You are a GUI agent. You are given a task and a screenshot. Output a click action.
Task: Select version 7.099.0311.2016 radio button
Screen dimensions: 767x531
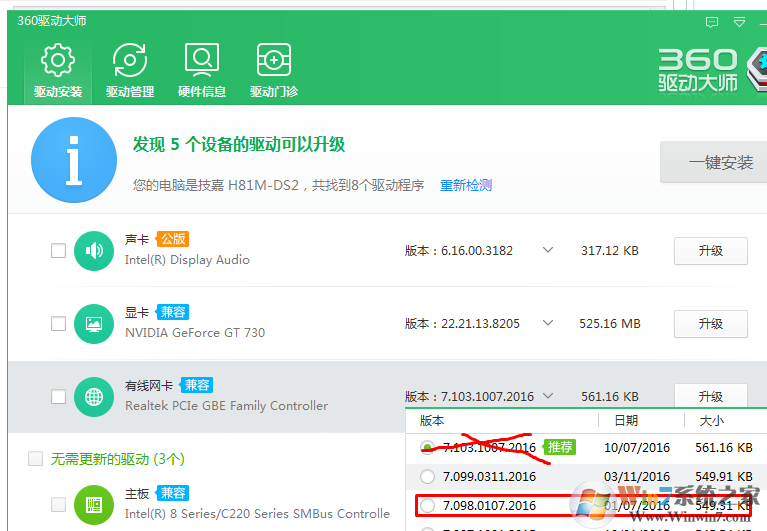(428, 476)
